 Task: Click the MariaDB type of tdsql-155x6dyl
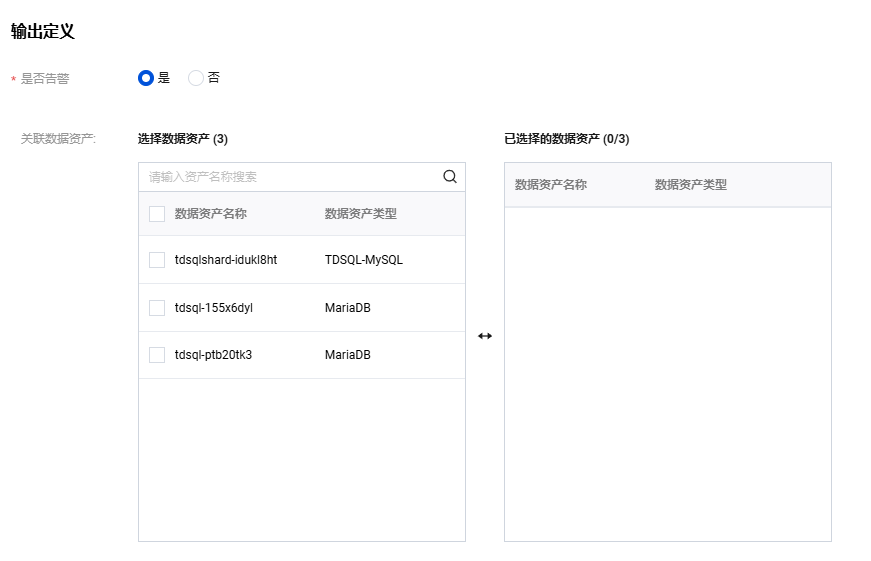click(x=347, y=308)
